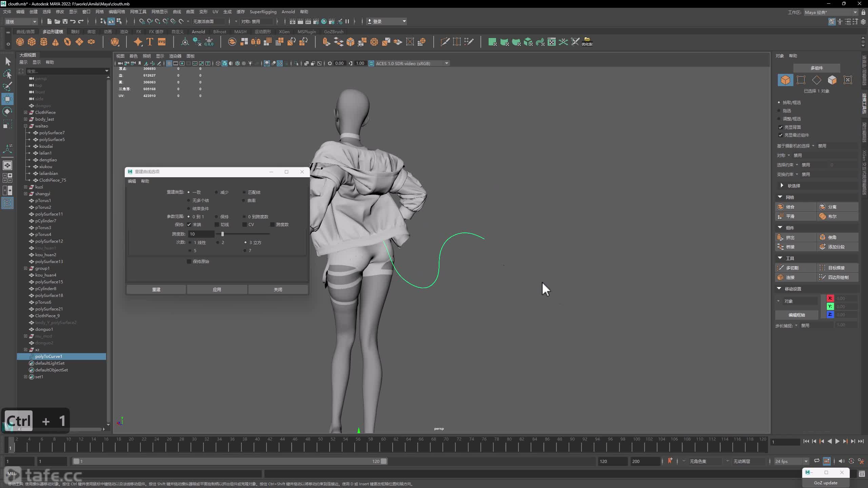Open the ACES color space dropdown
This screenshot has height=488, width=868.
click(412, 63)
